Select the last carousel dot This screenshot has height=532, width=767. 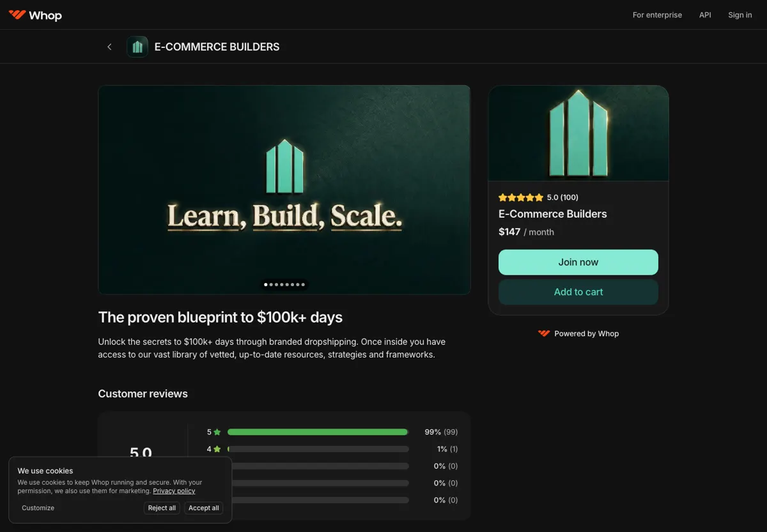(x=303, y=285)
